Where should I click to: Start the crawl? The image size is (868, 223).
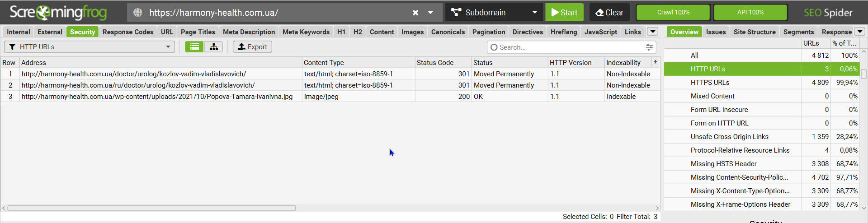(x=564, y=13)
